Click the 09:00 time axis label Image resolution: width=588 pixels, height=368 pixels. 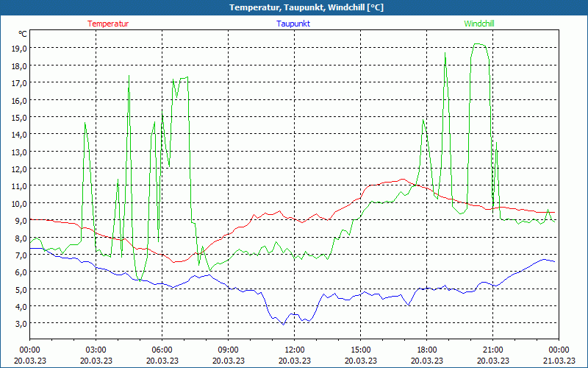click(229, 350)
